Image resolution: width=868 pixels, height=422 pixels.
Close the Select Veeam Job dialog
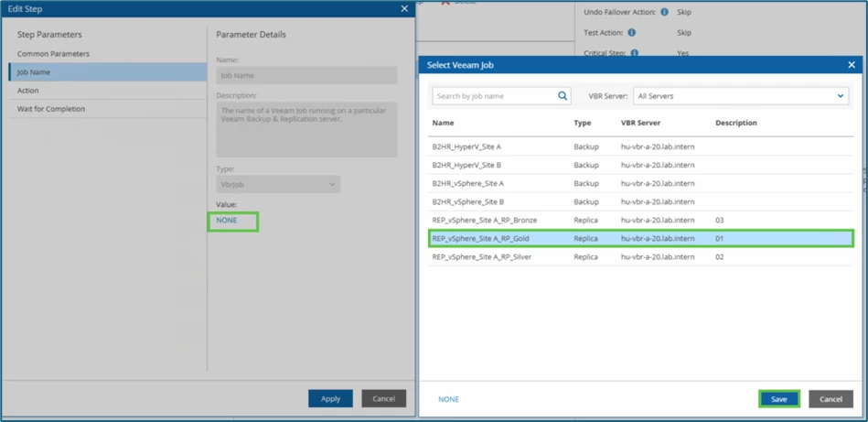pyautogui.click(x=851, y=65)
